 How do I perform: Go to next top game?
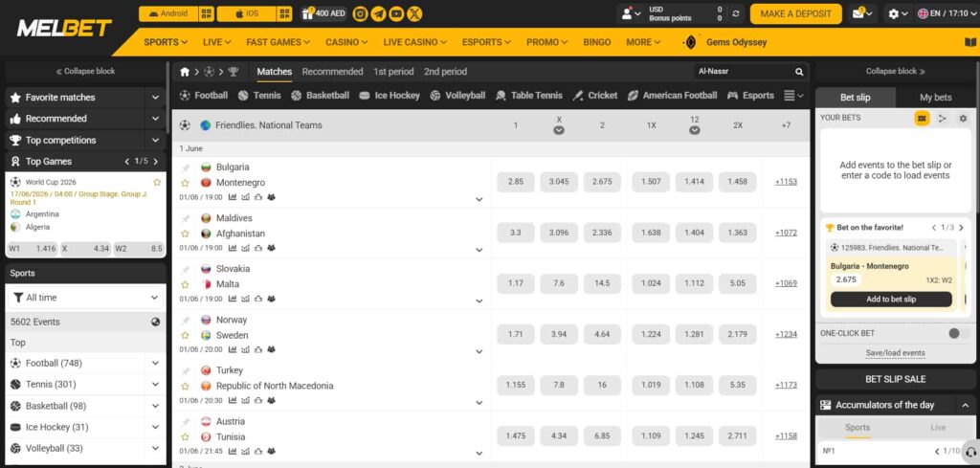(x=156, y=161)
